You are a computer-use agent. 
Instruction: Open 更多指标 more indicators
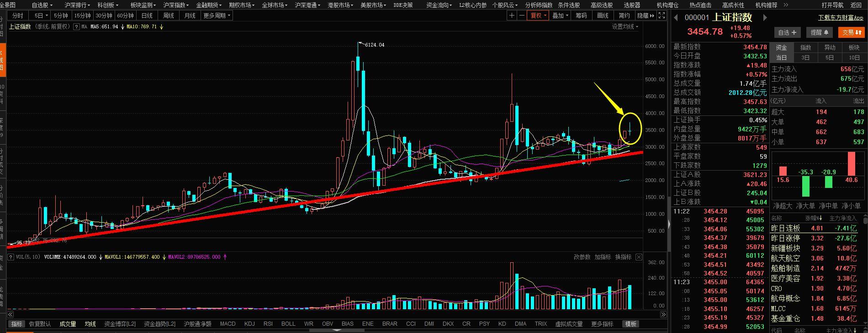(x=602, y=324)
